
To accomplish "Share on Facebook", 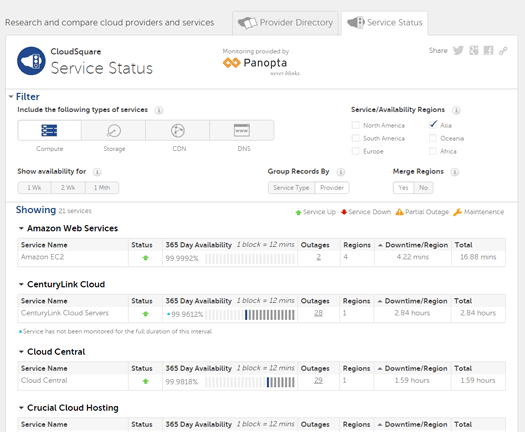I will coord(488,51).
